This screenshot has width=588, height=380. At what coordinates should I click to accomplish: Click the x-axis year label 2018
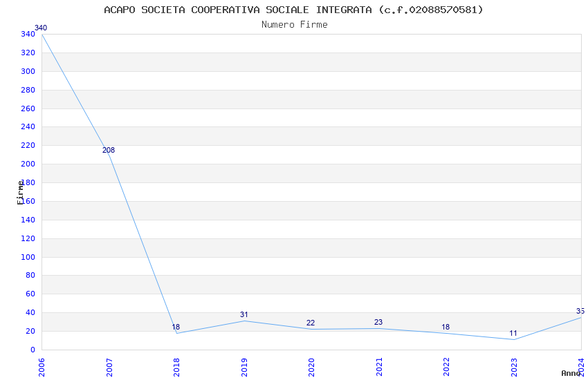tap(176, 368)
